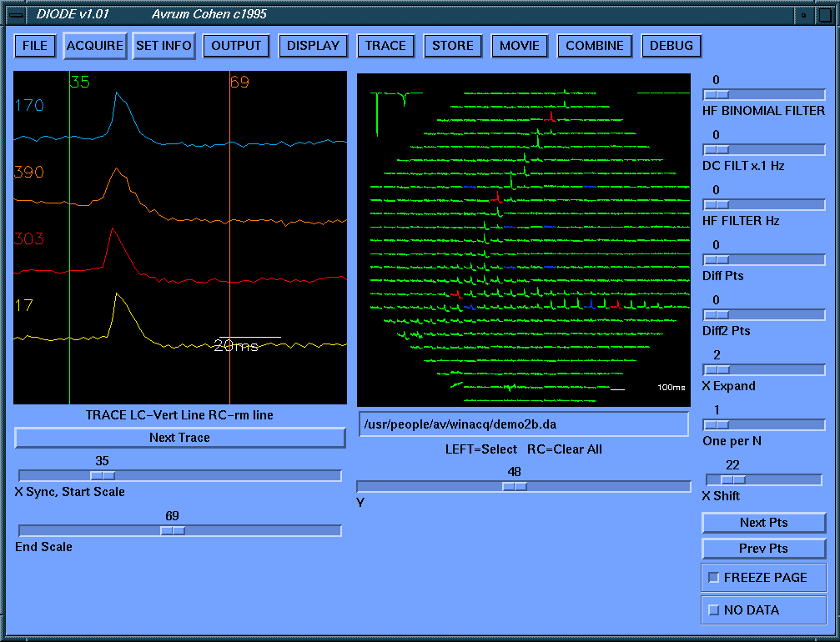Toggle the NO DATA checkbox
Viewport: 840px width, 642px height.
(713, 609)
